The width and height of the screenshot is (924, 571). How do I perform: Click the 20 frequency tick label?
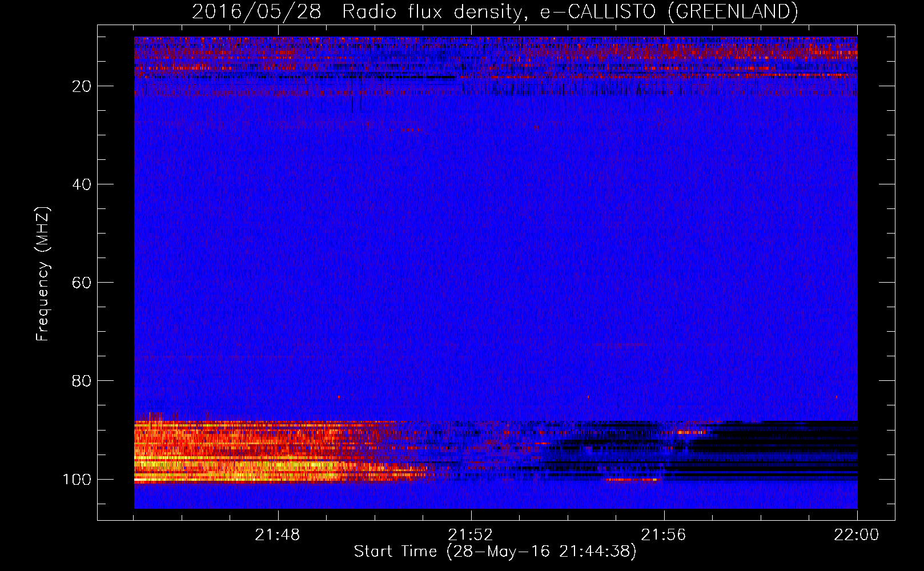82,86
